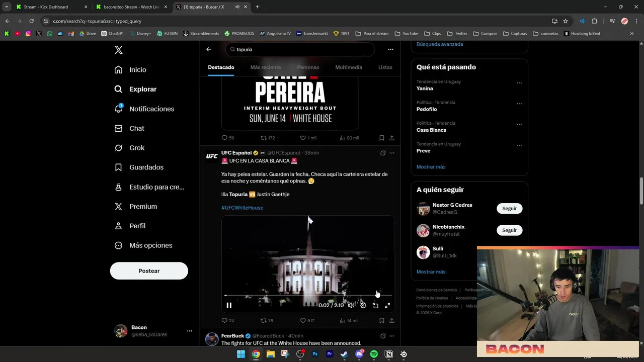
Task: Open more menu on UFC Español post
Action: 392,153
